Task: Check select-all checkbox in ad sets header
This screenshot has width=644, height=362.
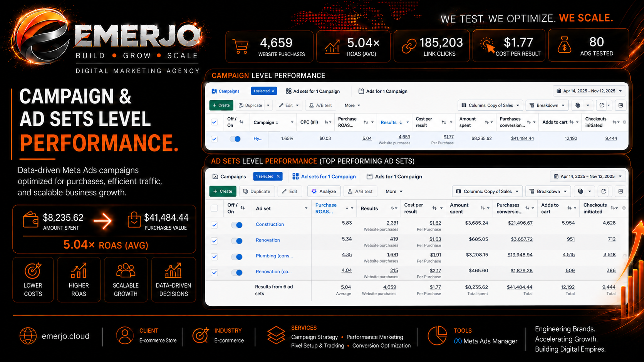Action: point(215,208)
